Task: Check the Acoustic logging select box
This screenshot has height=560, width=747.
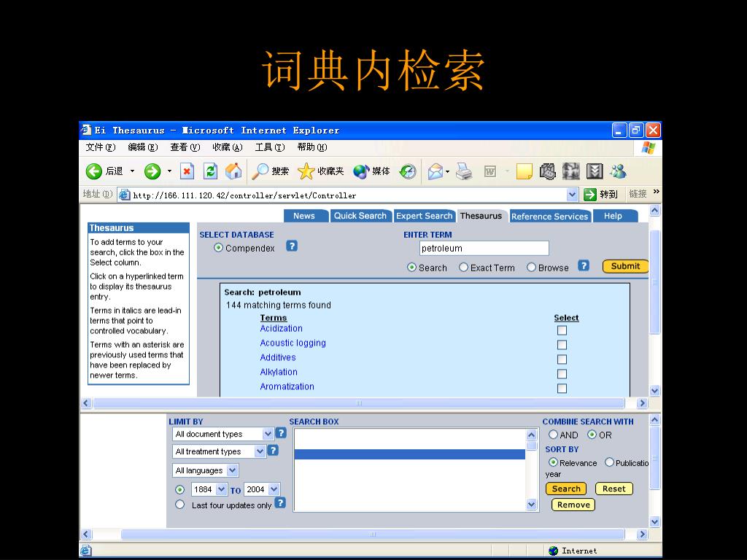Action: point(562,345)
